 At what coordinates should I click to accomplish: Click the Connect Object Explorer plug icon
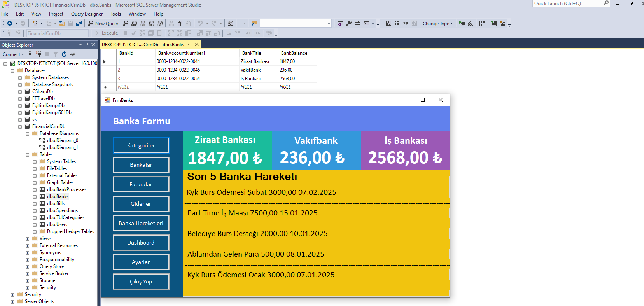click(30, 54)
